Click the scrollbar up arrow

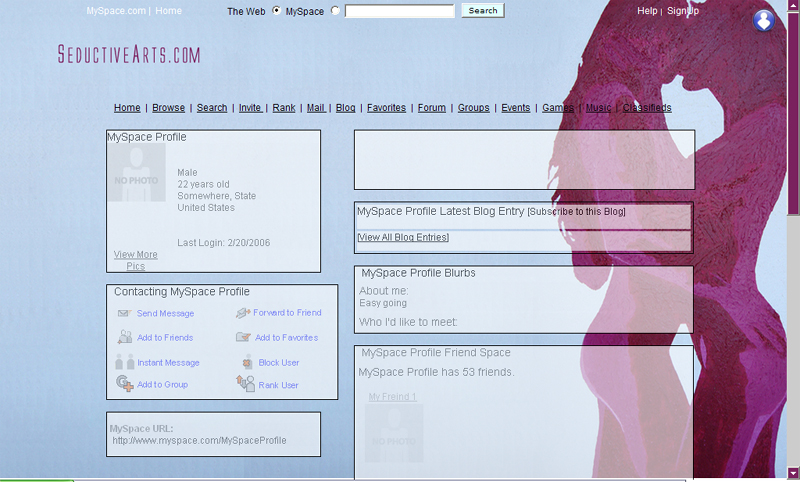pos(793,5)
